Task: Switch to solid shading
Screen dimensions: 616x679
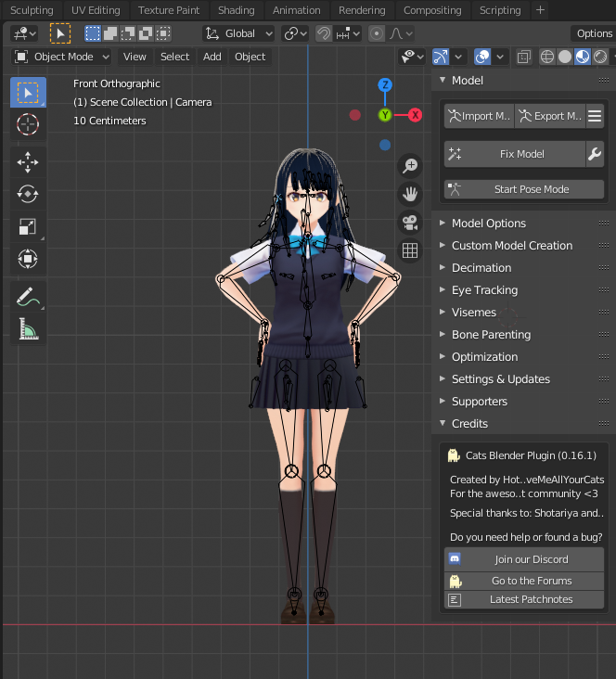Action: pyautogui.click(x=565, y=57)
